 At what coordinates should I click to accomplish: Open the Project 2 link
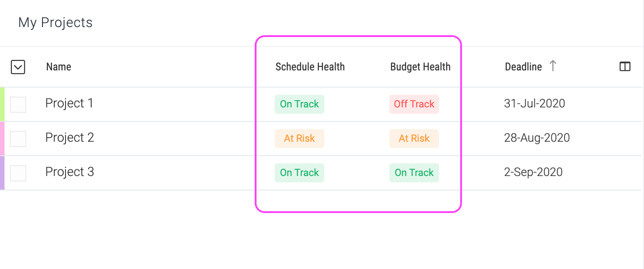click(70, 138)
